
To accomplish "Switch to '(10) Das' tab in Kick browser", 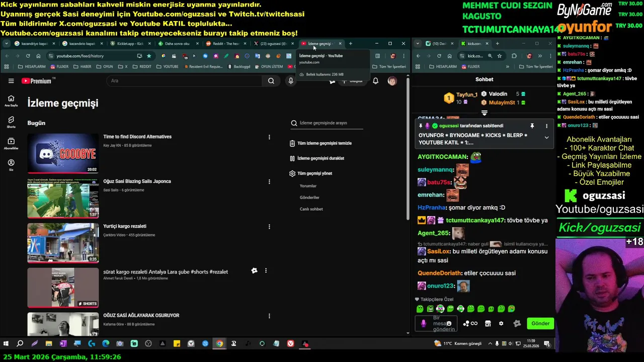I will point(440,44).
